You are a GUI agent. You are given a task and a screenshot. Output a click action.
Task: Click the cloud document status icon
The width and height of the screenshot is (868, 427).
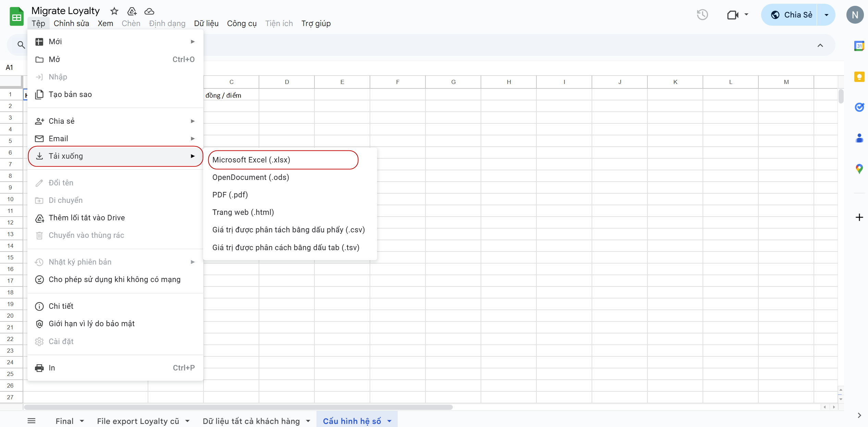tap(149, 11)
